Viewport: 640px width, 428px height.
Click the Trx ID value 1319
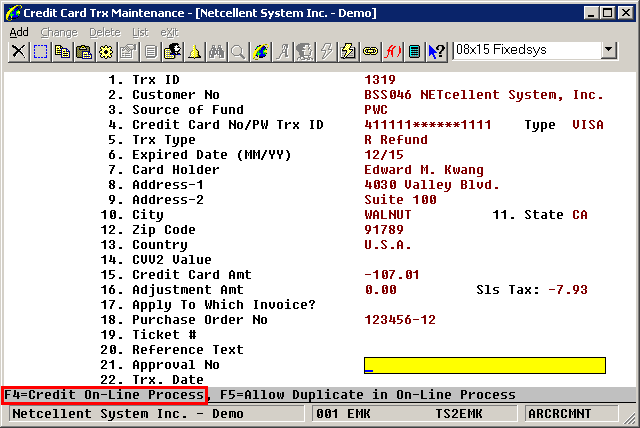(380, 80)
